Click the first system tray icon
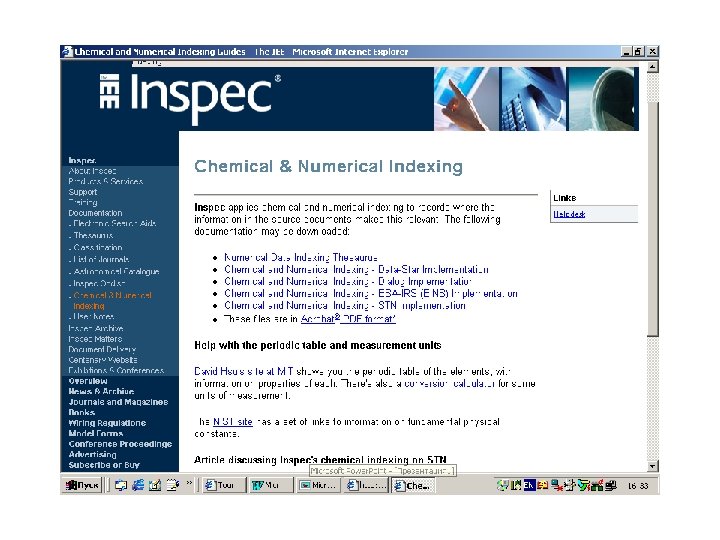 [x=502, y=485]
